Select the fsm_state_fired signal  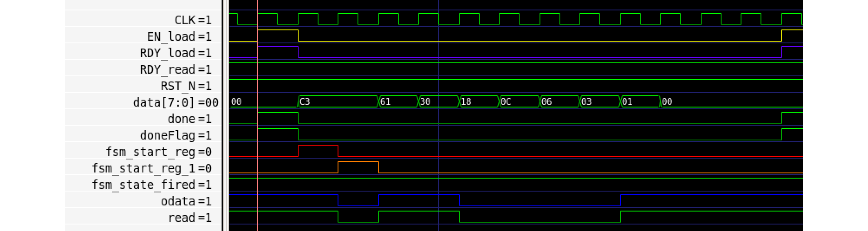(143, 185)
